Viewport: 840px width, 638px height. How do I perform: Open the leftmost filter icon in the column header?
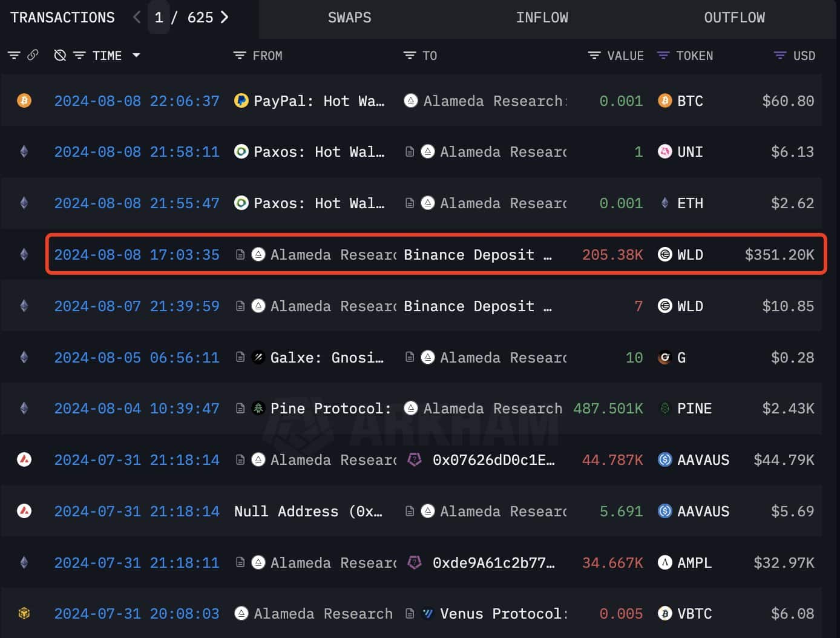point(14,56)
